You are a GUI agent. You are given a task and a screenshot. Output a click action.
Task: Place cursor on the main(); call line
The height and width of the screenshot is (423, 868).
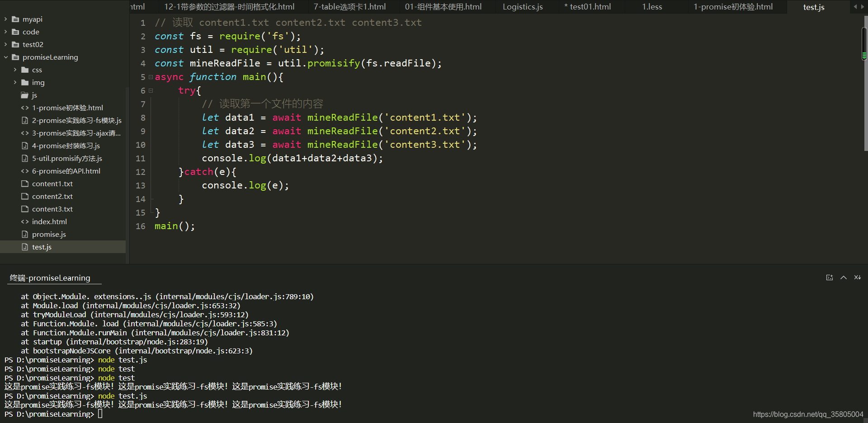(175, 226)
